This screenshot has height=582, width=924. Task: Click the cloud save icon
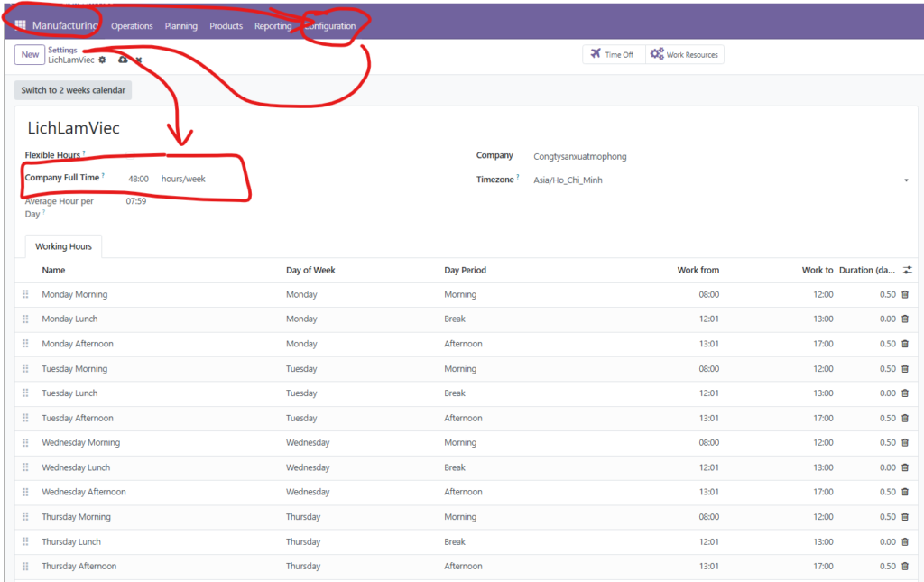123,60
